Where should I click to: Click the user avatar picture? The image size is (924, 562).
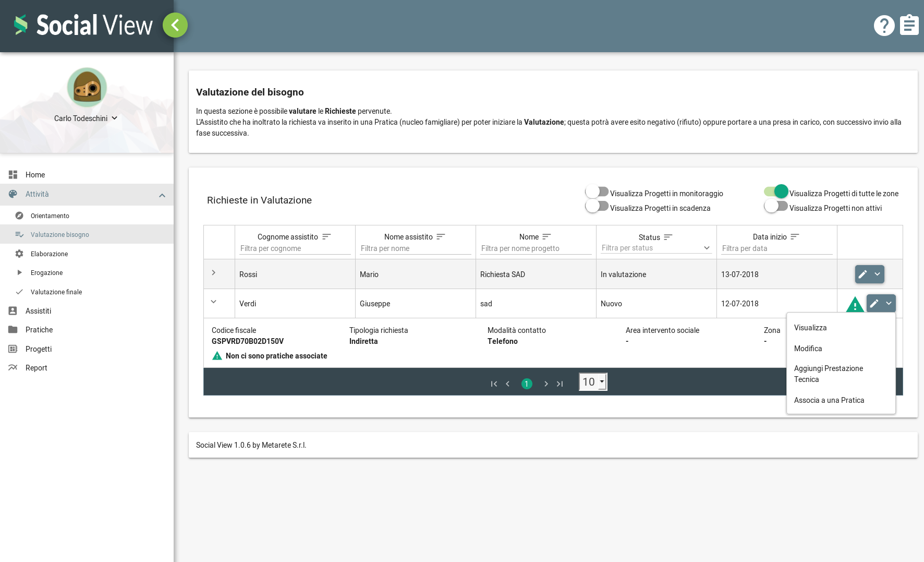click(x=87, y=88)
